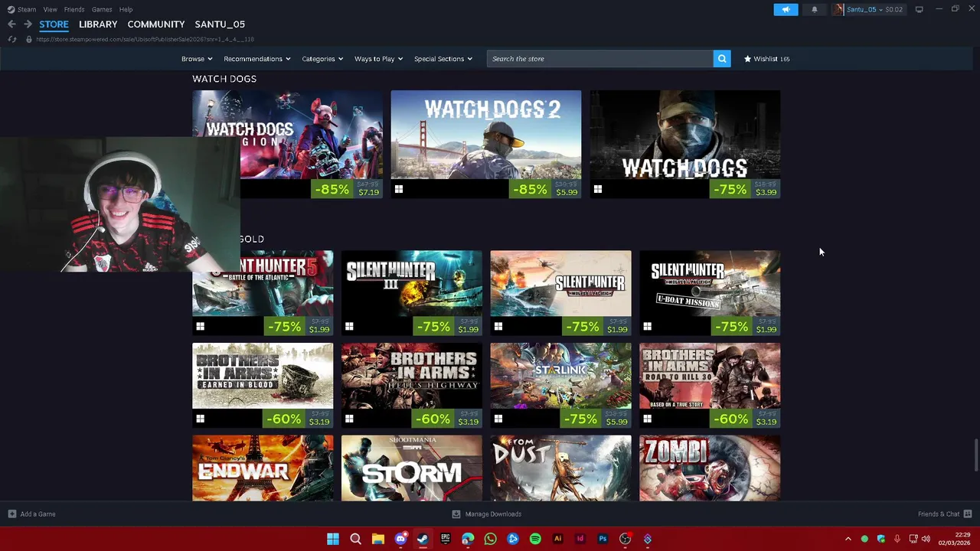Screen dimensions: 980x551
Task: Expand the Ways to Play dropdown
Action: [x=378, y=59]
